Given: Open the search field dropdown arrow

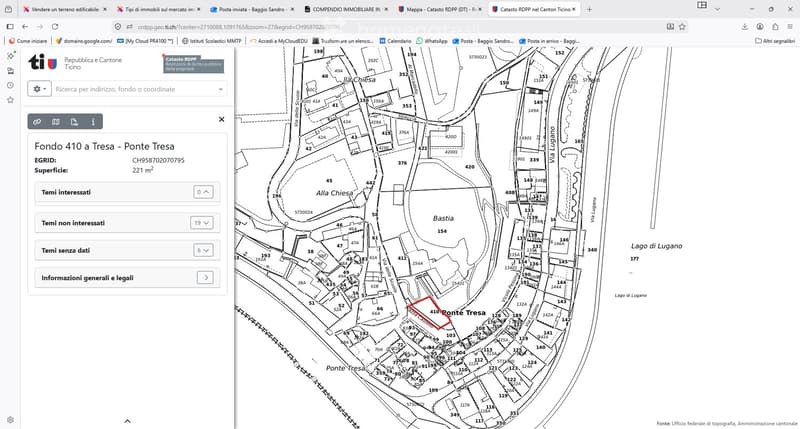Looking at the screenshot, I should [221, 89].
